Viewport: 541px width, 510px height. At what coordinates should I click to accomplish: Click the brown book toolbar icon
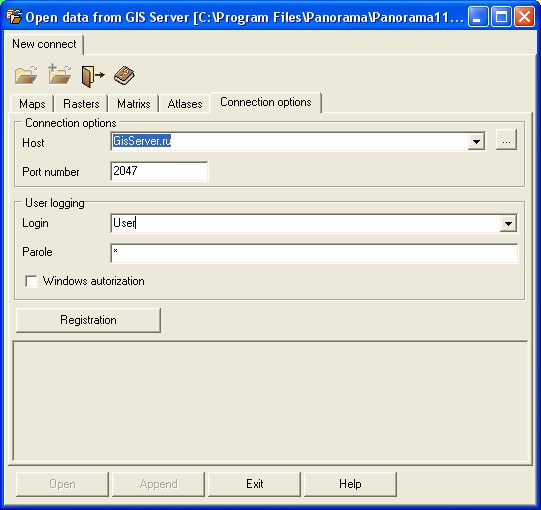124,75
